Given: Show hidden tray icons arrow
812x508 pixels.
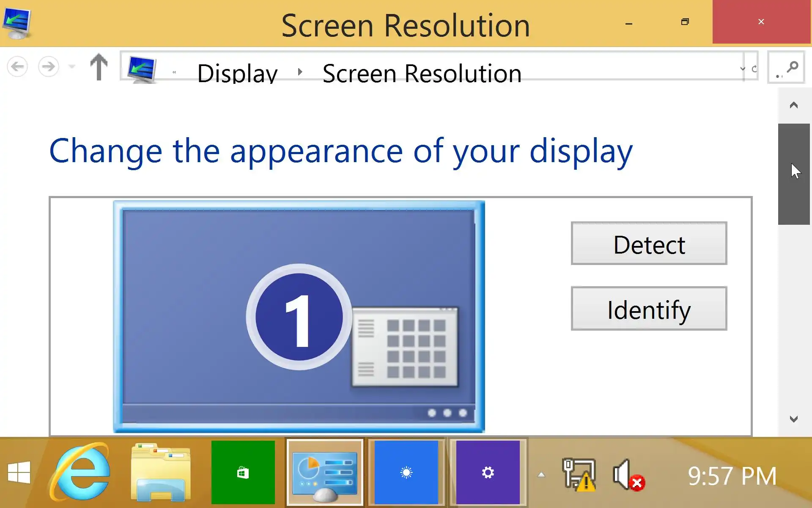Looking at the screenshot, I should (x=541, y=475).
